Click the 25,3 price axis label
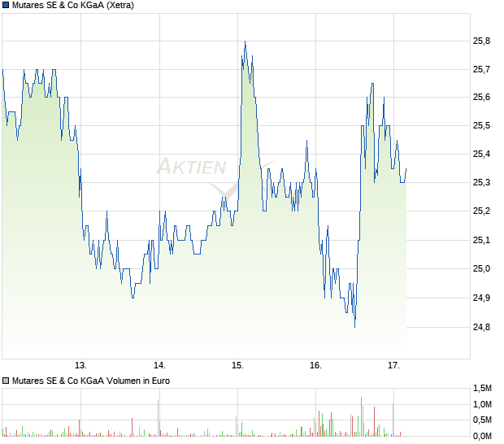 click(x=481, y=183)
